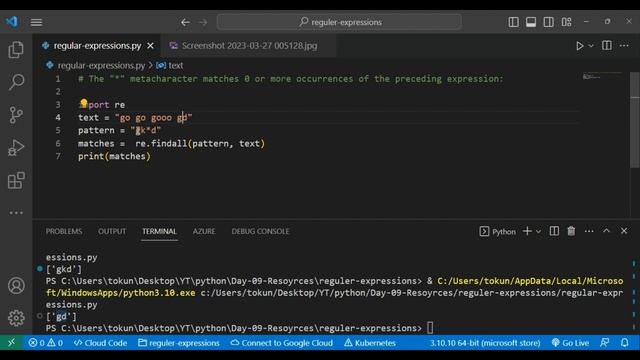Open the PROBLEMS panel tab

click(x=64, y=231)
